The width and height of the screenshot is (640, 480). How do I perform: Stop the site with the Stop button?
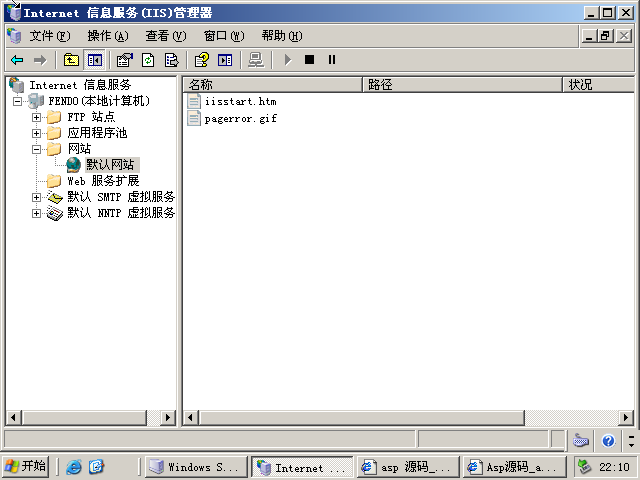coord(309,60)
